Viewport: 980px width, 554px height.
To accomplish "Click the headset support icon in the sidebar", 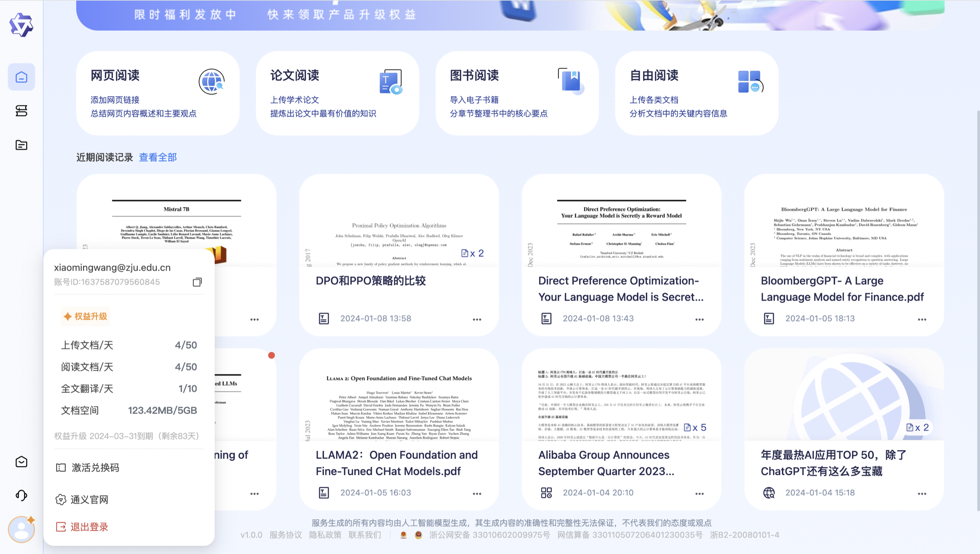I will tap(21, 495).
